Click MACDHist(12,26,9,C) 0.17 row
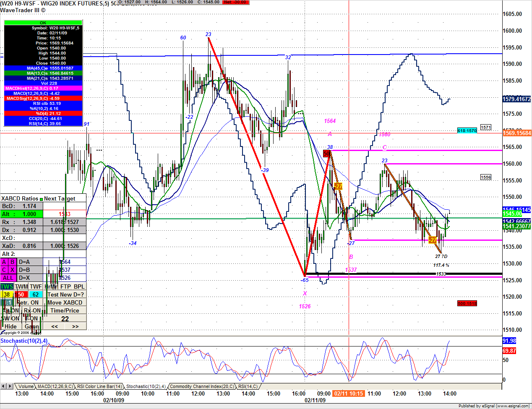 tap(43, 88)
